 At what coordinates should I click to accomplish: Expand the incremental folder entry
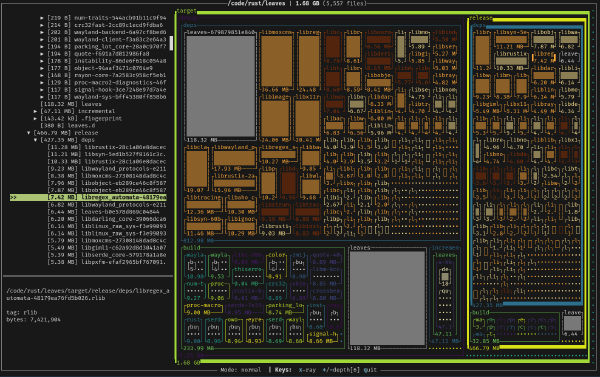36,111
